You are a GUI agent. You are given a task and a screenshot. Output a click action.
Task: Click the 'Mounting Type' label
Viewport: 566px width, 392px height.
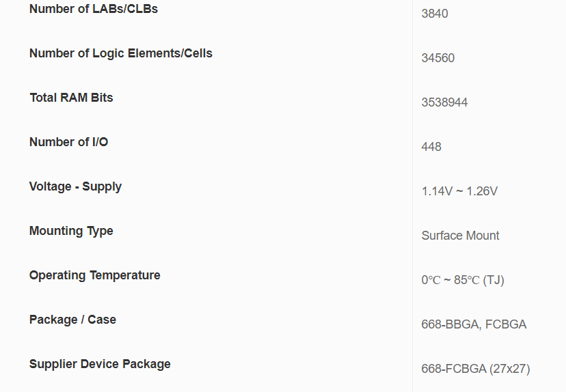point(71,231)
